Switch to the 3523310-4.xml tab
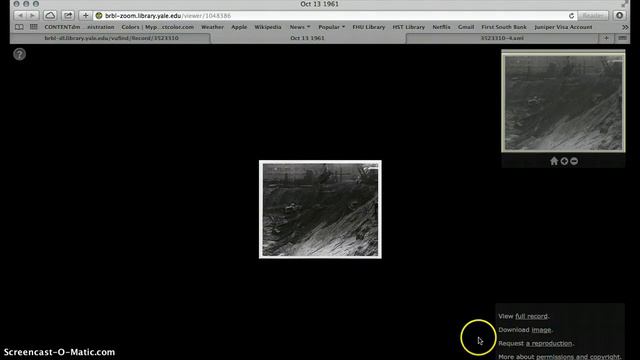 502,38
